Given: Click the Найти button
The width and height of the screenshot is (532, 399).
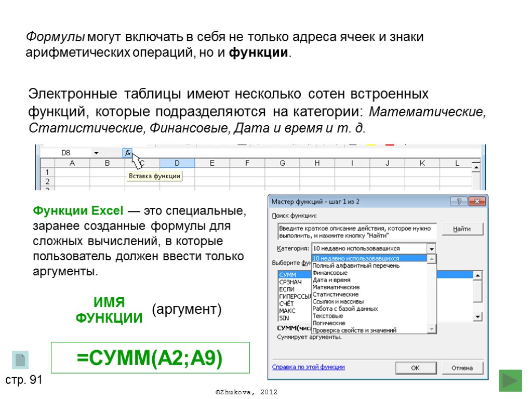Looking at the screenshot, I should point(462,229).
